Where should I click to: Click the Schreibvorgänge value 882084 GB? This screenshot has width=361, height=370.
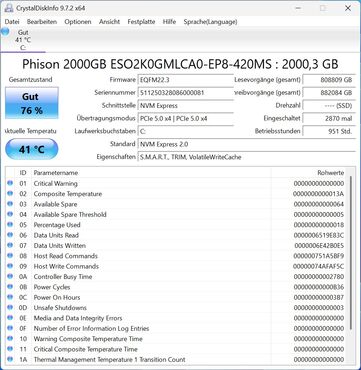click(x=329, y=93)
